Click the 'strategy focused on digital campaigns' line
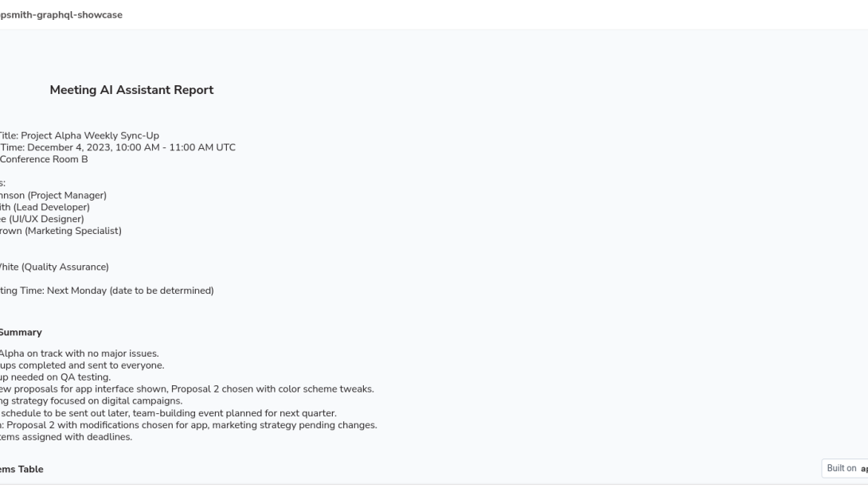This screenshot has height=488, width=868. (92, 400)
